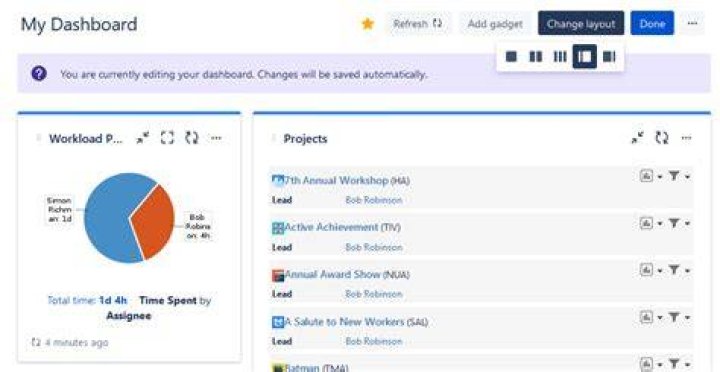Select the right sidebar layout
Image resolution: width=720 pixels, height=372 pixels.
coord(609,56)
